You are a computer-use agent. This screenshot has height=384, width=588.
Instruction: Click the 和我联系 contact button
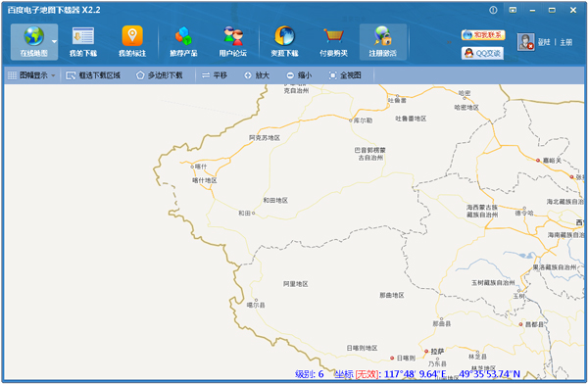click(483, 35)
